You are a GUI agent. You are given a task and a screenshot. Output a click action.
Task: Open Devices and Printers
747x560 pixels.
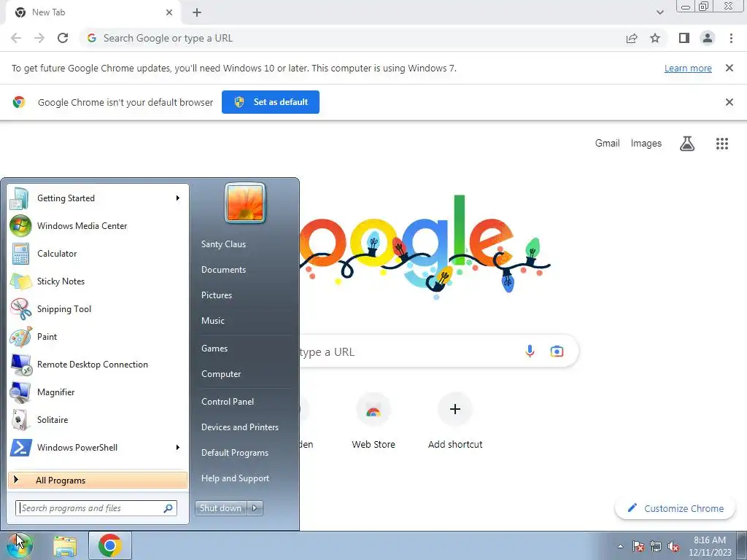(x=240, y=427)
